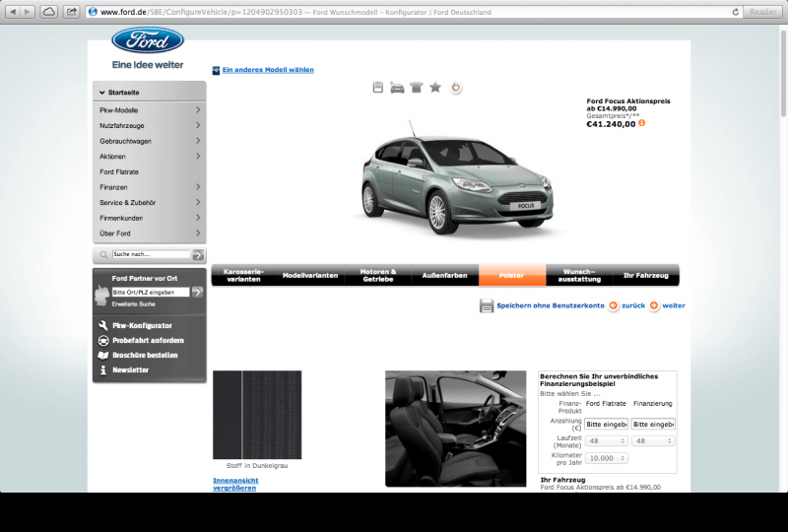
Task: Click the Suche nach search field
Action: coord(151,254)
